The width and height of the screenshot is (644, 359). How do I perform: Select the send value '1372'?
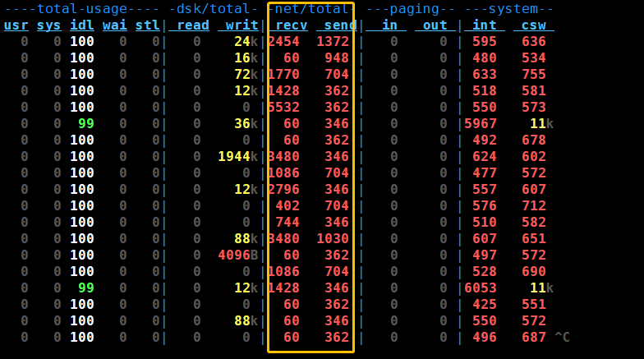click(333, 41)
